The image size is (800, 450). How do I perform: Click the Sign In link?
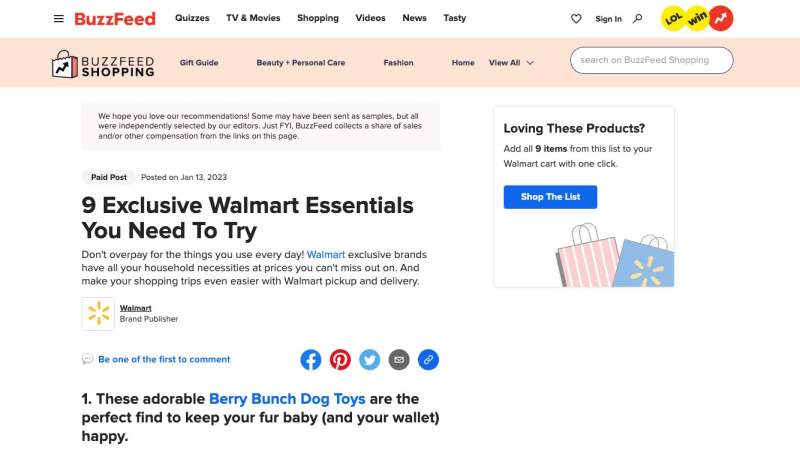608,19
